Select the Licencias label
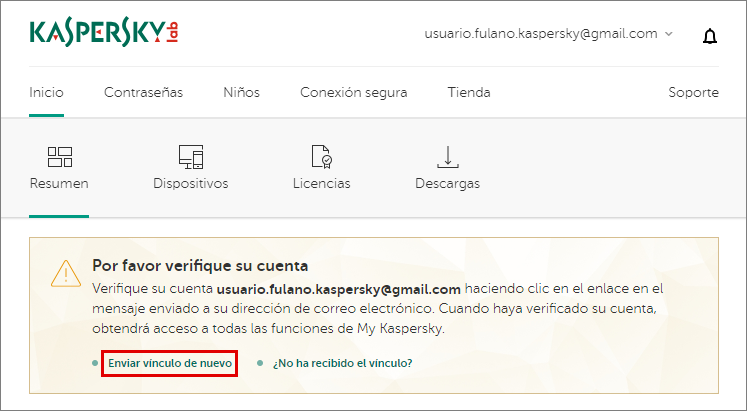The height and width of the screenshot is (411, 747). click(322, 183)
